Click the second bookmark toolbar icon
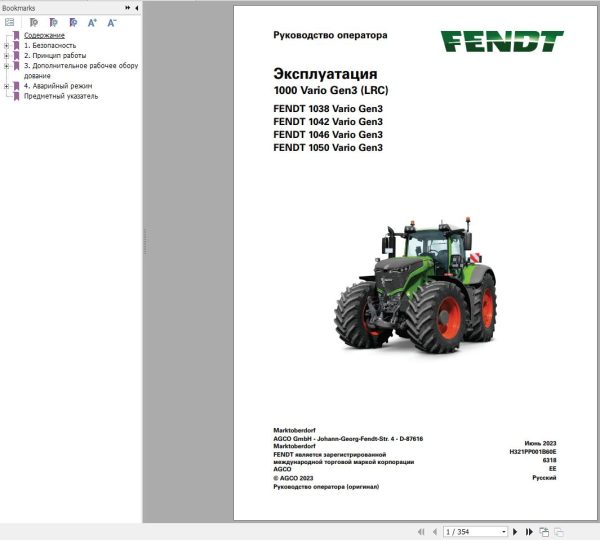The height and width of the screenshot is (540, 600). (x=54, y=23)
